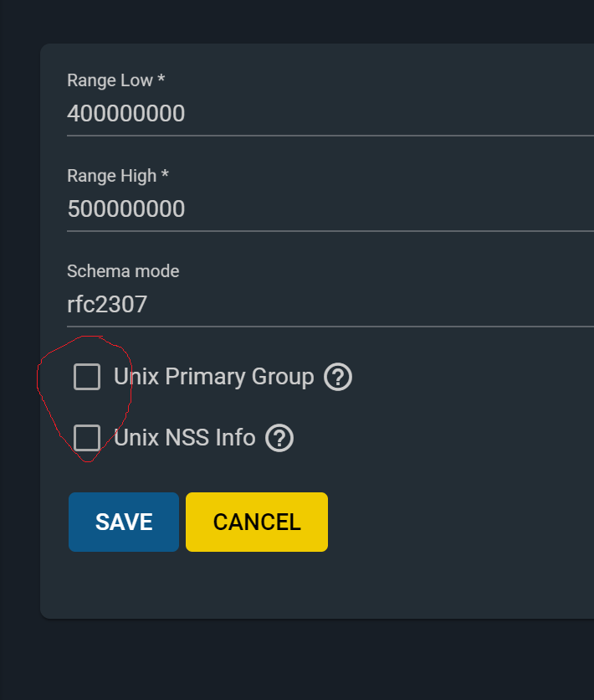This screenshot has height=700, width=594.
Task: Click the required asterisk beside Range High
Action: (165, 173)
